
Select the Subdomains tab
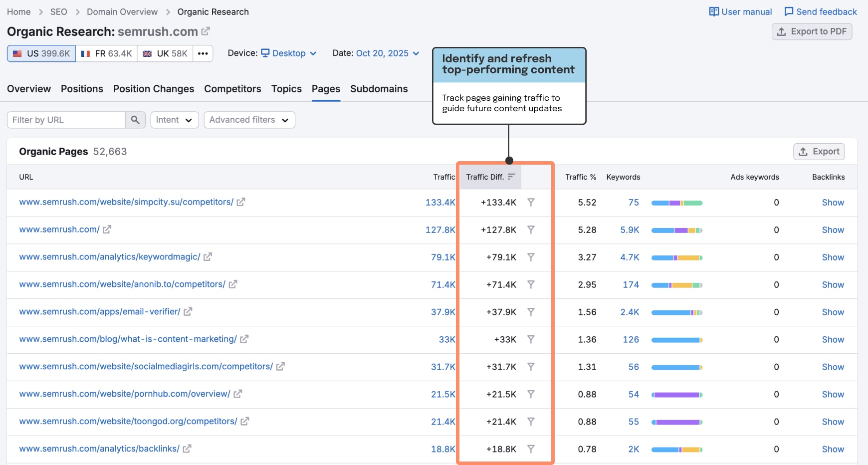click(x=379, y=89)
